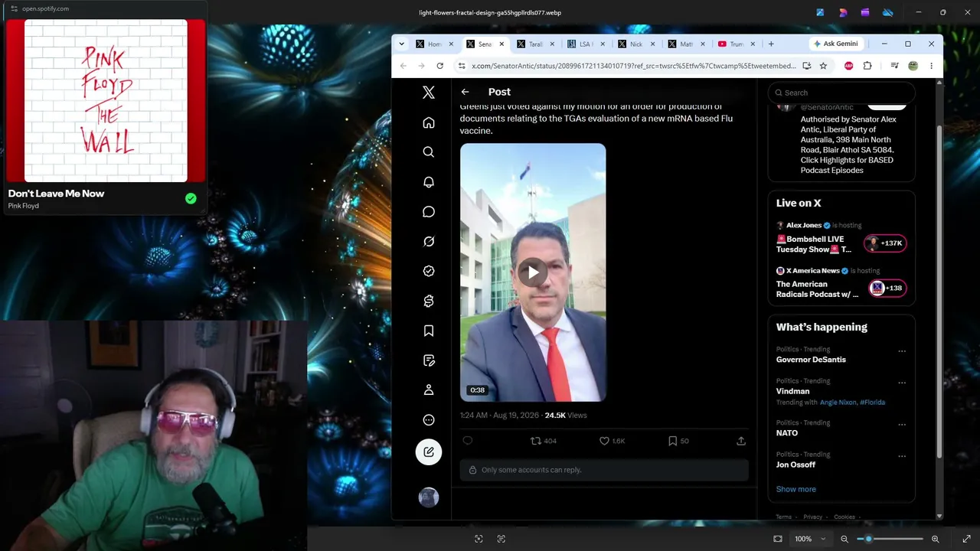Click the Angie Nixon trending link
The width and height of the screenshot is (980, 551).
(838, 403)
